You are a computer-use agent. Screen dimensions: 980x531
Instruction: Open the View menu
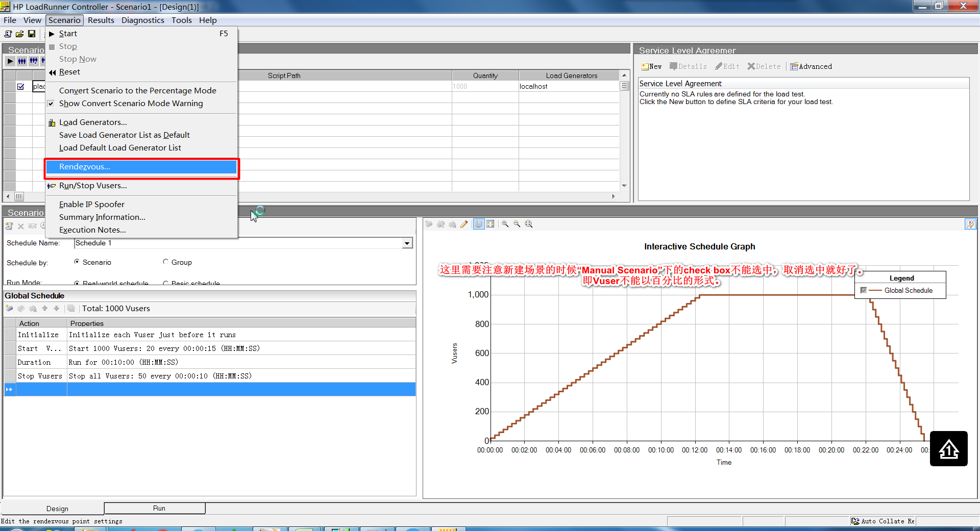pyautogui.click(x=32, y=20)
